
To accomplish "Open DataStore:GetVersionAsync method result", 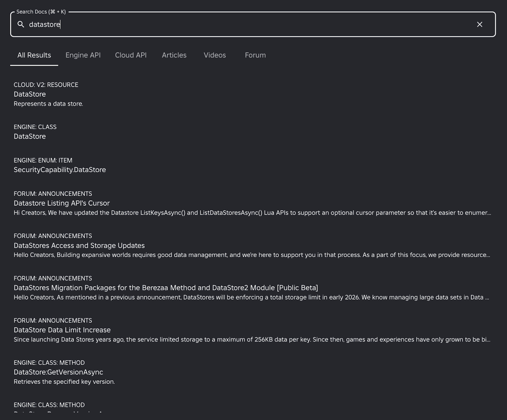I will tap(58, 372).
